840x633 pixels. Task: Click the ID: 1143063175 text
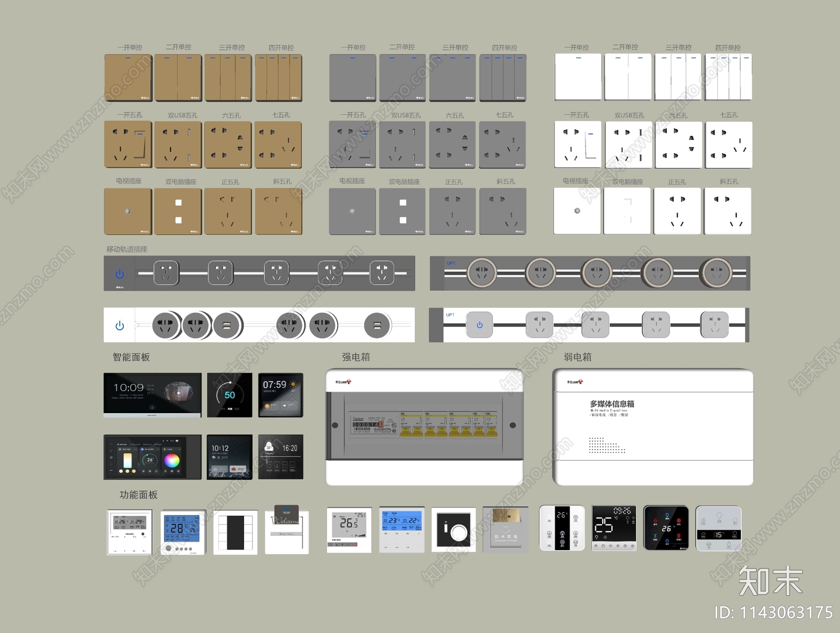pyautogui.click(x=773, y=613)
